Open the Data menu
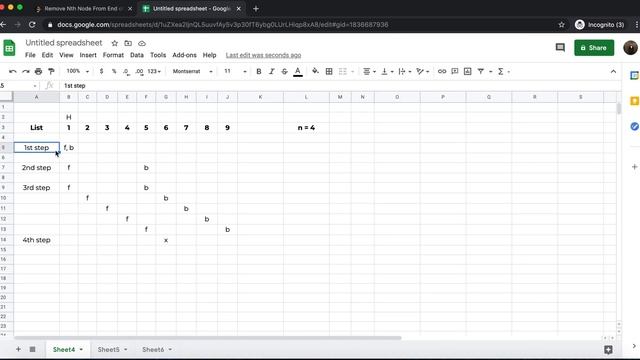The height and width of the screenshot is (360, 640). 137,55
